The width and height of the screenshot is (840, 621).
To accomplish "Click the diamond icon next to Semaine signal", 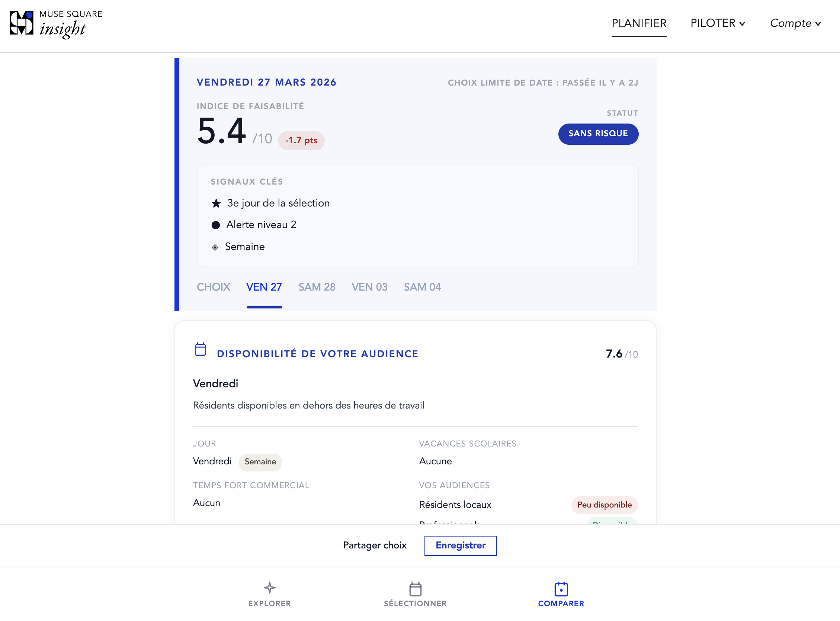I will [x=215, y=247].
